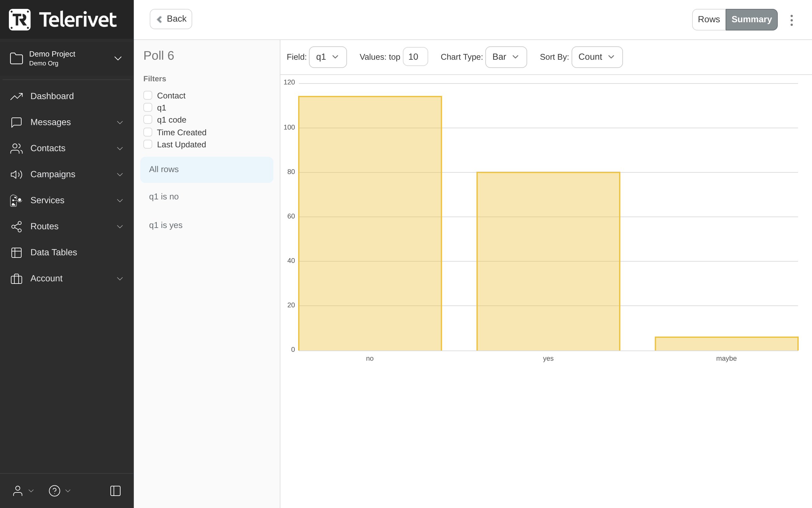Image resolution: width=812 pixels, height=508 pixels.
Task: Open Routes label in the sidebar
Action: [44, 226]
